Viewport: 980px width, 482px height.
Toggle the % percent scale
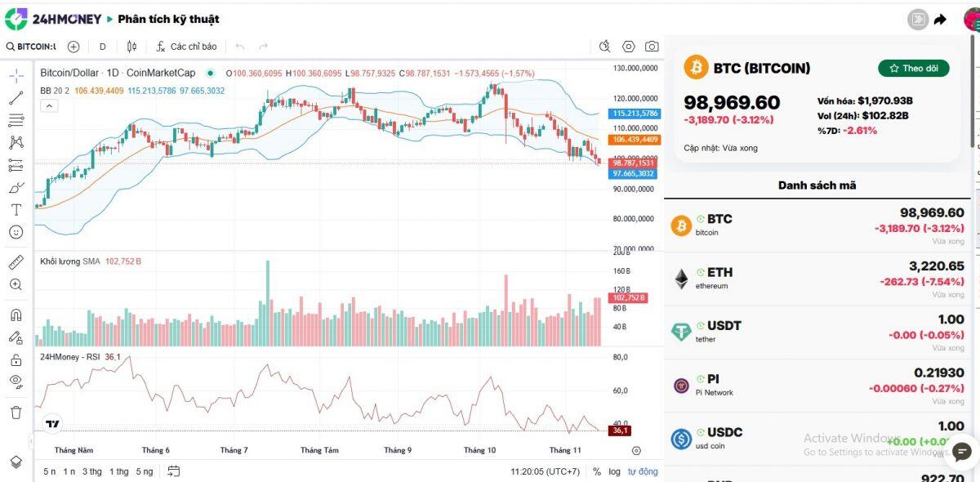[597, 471]
